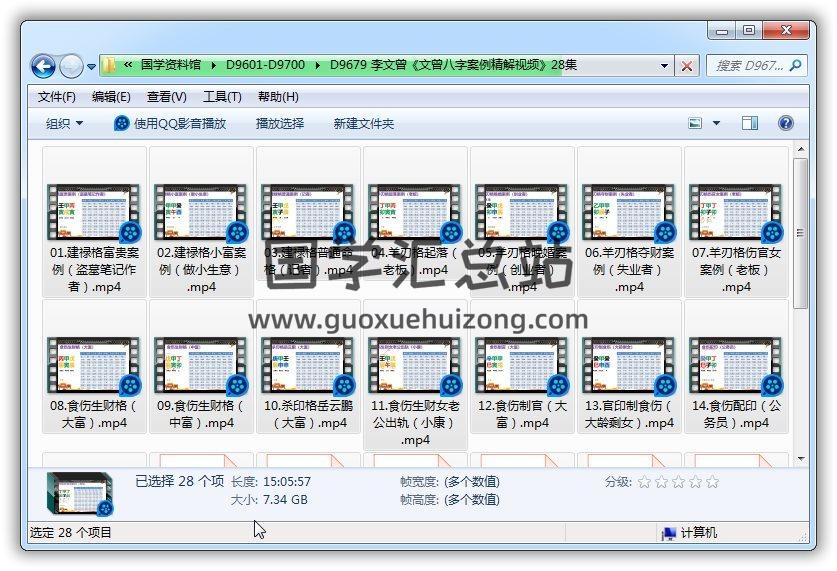Focus the search box for D967
The height and width of the screenshot is (571, 837).
tap(749, 66)
